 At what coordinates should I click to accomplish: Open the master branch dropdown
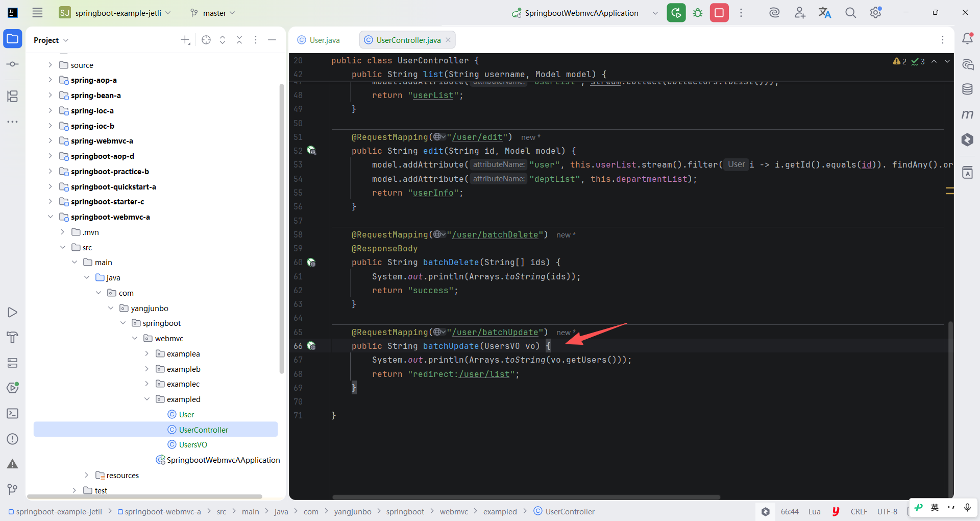click(212, 13)
